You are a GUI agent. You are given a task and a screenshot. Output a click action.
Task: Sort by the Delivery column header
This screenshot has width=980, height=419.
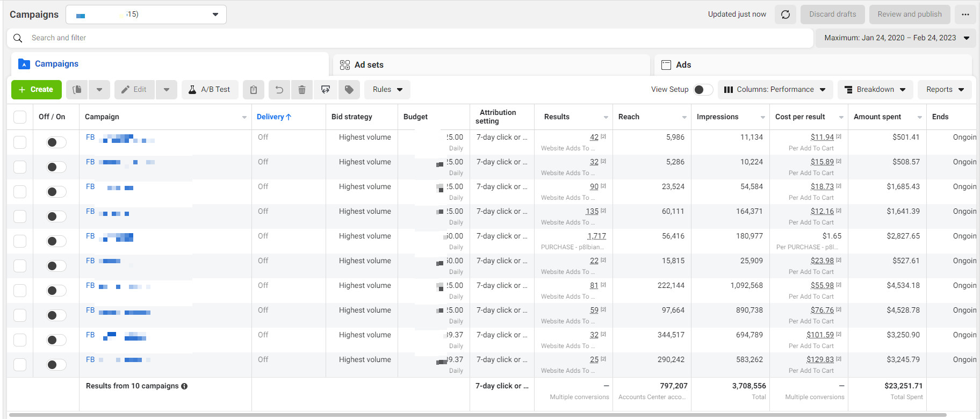click(x=274, y=117)
